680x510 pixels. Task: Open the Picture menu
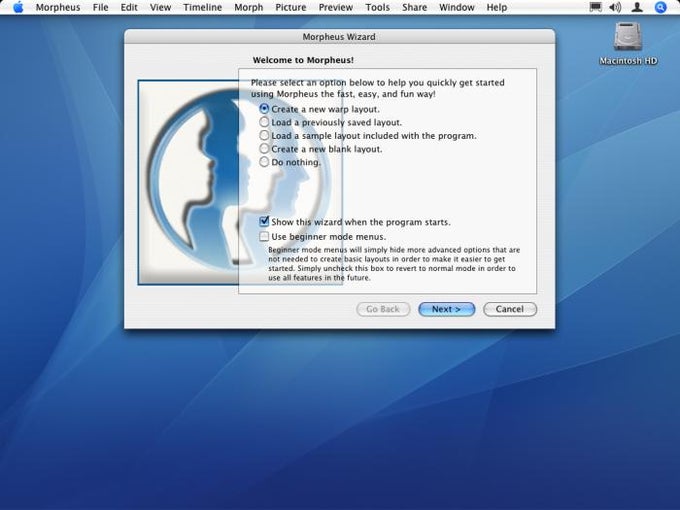(x=291, y=7)
